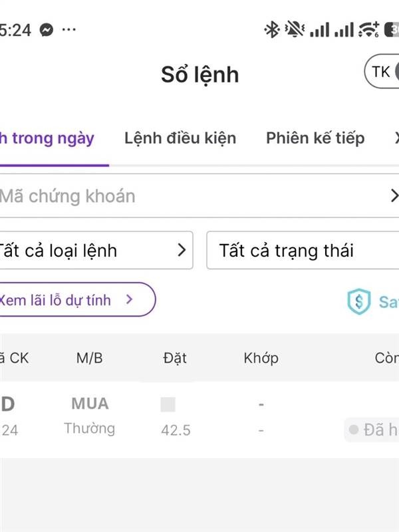Image resolution: width=399 pixels, height=532 pixels.
Task: Tap the three-dot notification overflow icon
Action: pos(68,30)
